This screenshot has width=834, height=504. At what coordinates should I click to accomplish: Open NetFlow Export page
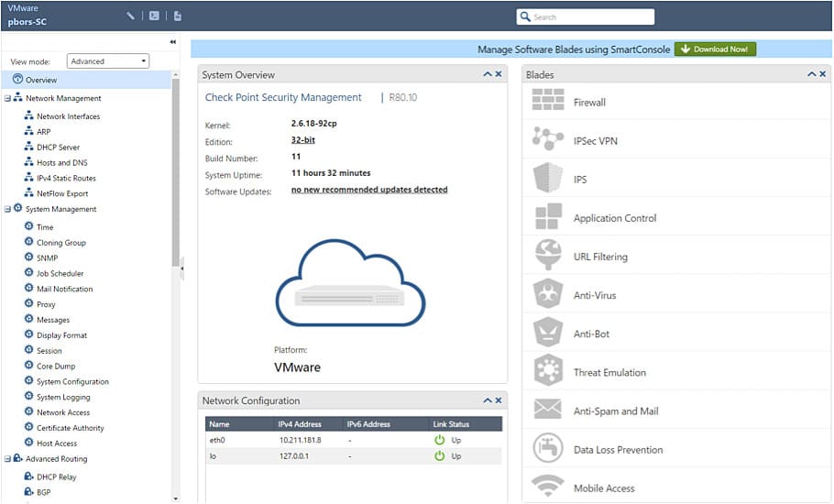pos(62,193)
